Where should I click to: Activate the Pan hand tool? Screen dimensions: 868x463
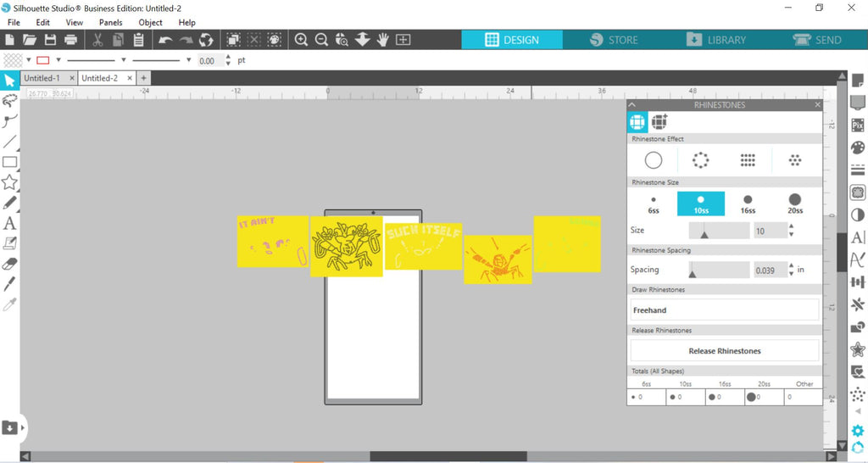tap(382, 39)
